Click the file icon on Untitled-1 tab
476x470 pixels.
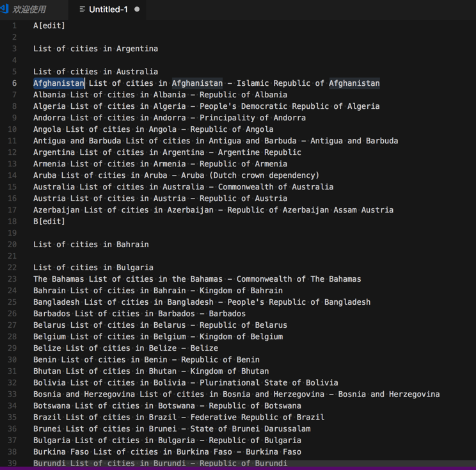[x=82, y=10]
